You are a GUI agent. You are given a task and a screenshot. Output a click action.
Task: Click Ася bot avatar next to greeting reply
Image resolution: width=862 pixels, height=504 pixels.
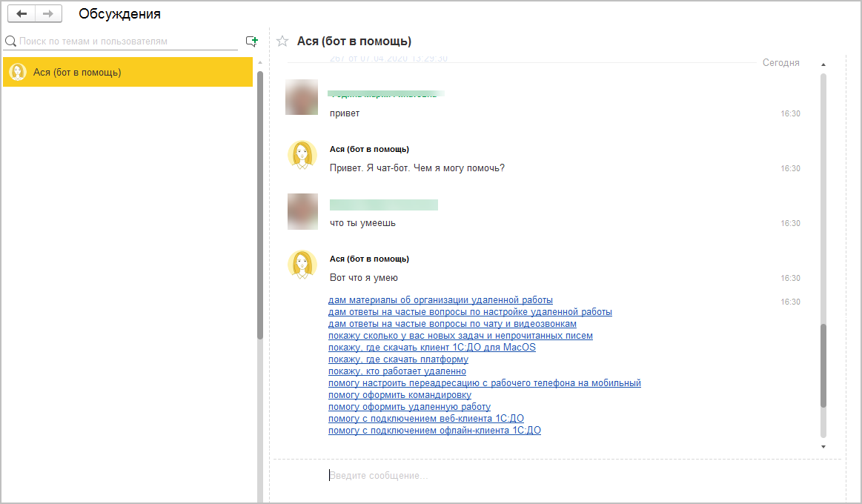click(x=302, y=155)
